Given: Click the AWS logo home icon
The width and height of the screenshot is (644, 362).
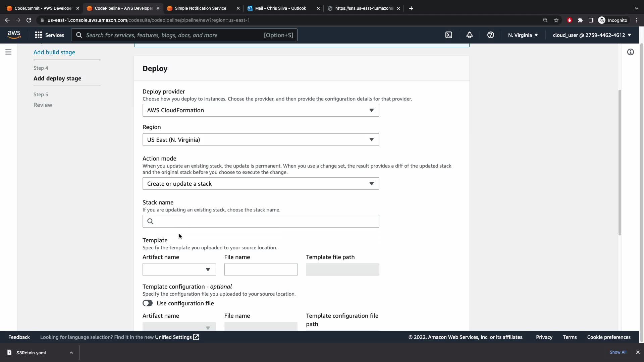Looking at the screenshot, I should tap(14, 35).
